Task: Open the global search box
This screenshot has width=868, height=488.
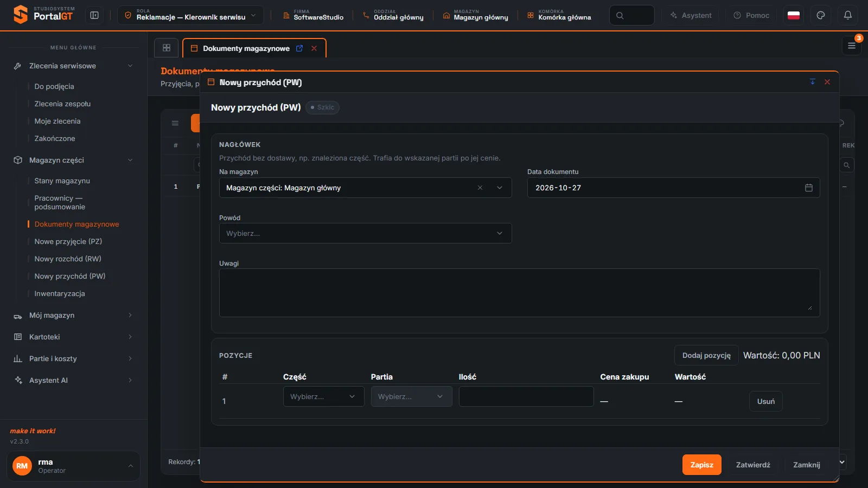Action: point(631,15)
